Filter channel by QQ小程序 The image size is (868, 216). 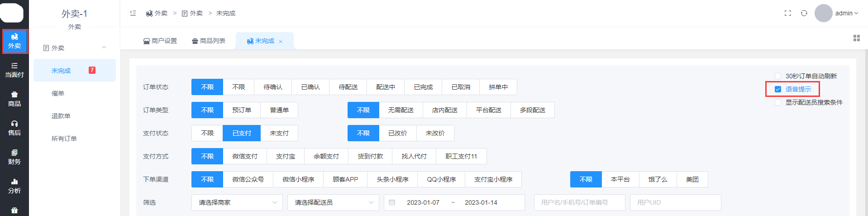coord(441,179)
